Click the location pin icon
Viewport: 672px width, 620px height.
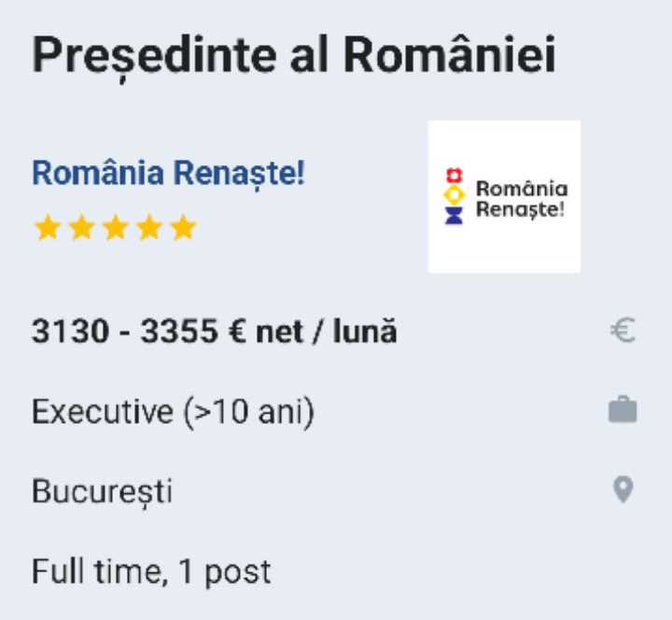pyautogui.click(x=623, y=490)
